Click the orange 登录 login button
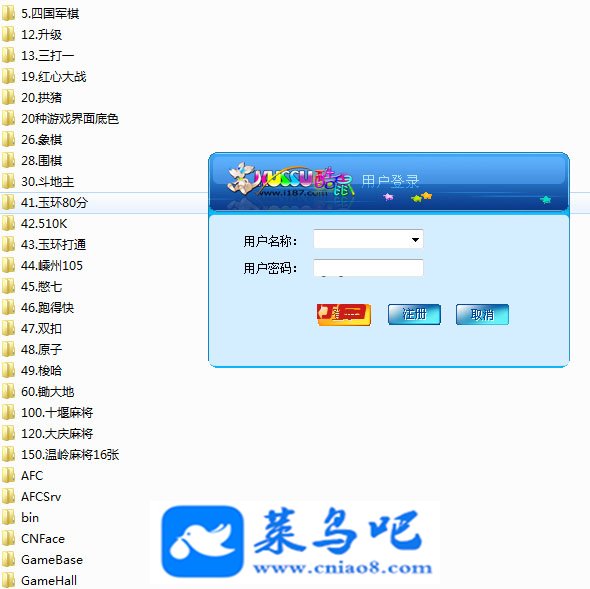Screen dimensions: 590x589 click(344, 314)
